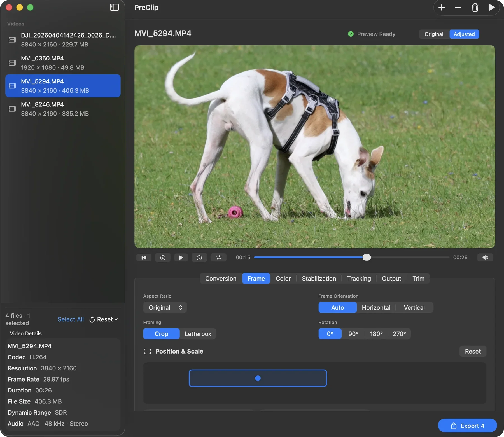The height and width of the screenshot is (437, 504).
Task: Set rotation to 270°
Action: (399, 334)
